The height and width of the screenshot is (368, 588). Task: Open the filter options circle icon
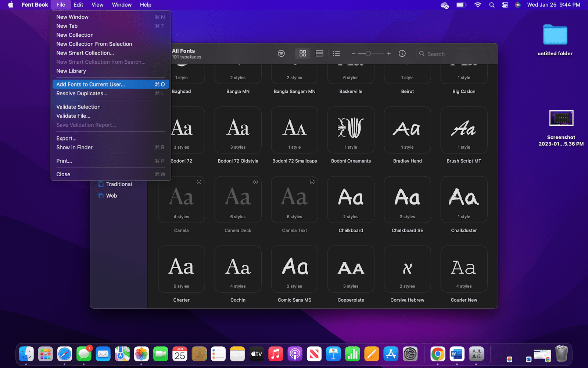(281, 54)
